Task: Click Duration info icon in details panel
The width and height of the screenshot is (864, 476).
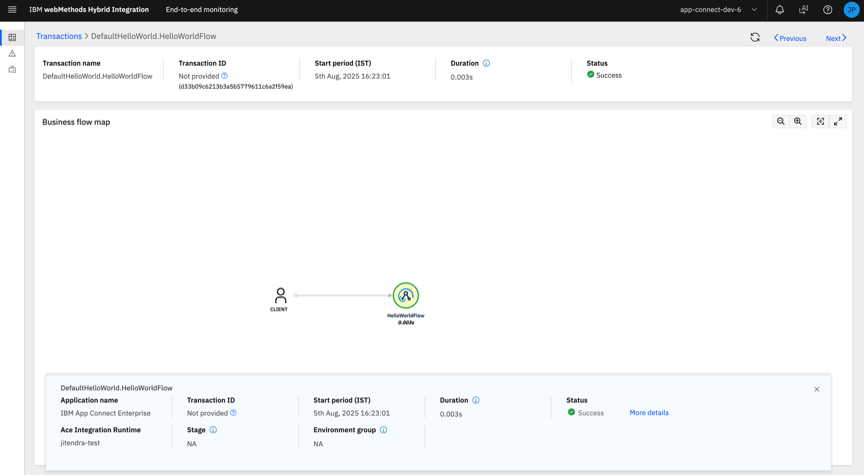Action: tap(476, 401)
